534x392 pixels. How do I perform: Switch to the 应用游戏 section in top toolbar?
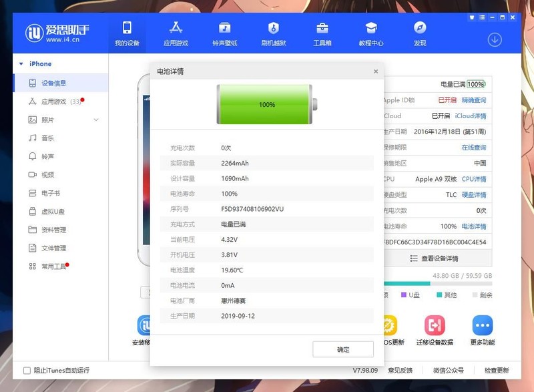[177, 33]
